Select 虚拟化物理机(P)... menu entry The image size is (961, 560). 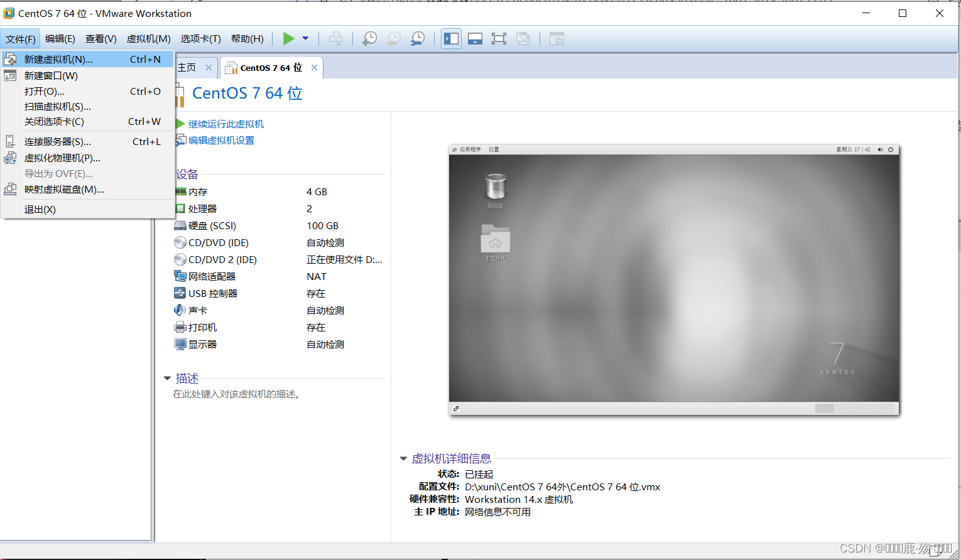(88, 158)
